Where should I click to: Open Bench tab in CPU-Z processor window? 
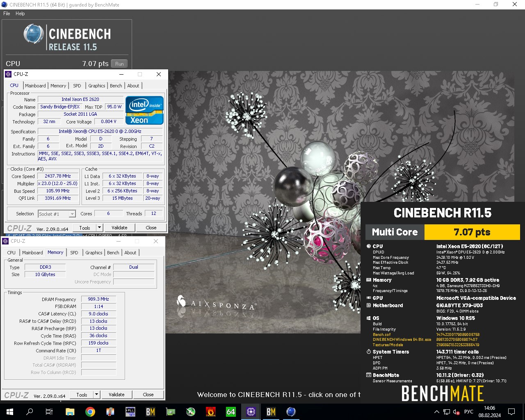pyautogui.click(x=116, y=86)
